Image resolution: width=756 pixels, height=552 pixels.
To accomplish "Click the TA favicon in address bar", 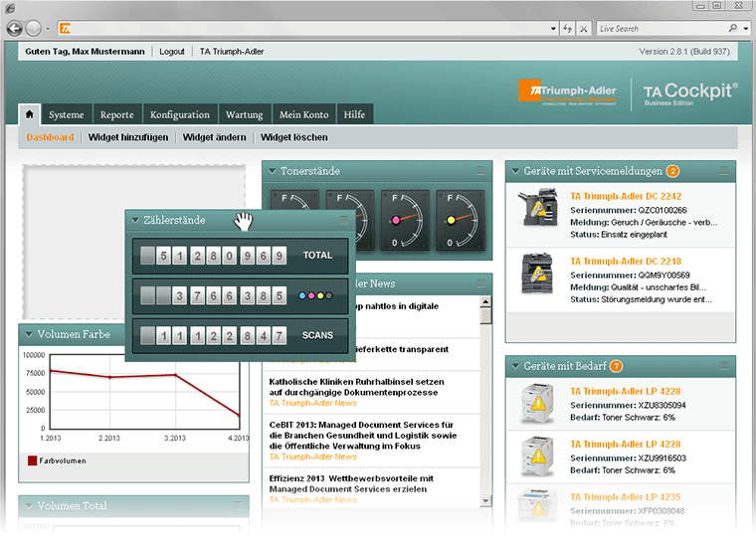I will pos(65,29).
